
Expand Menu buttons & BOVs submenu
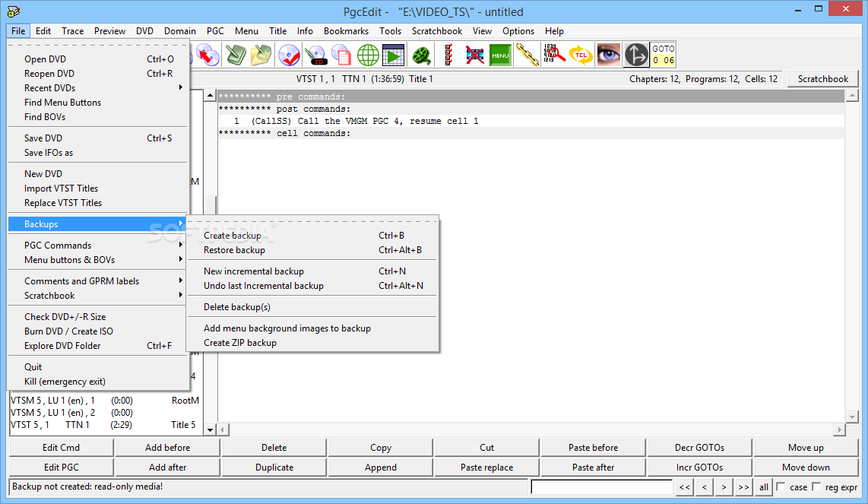pyautogui.click(x=98, y=260)
